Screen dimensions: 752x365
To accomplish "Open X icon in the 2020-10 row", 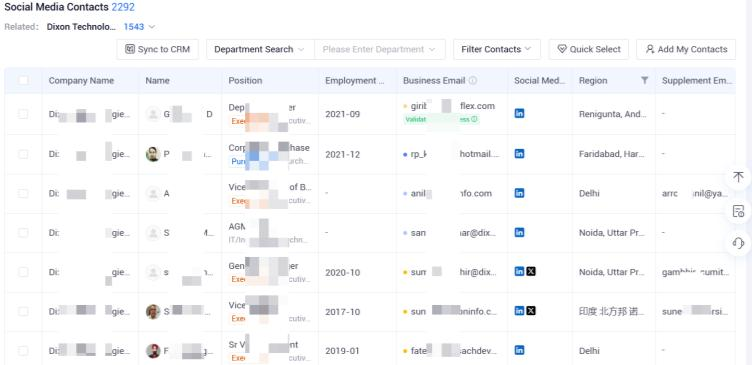I will 530,271.
